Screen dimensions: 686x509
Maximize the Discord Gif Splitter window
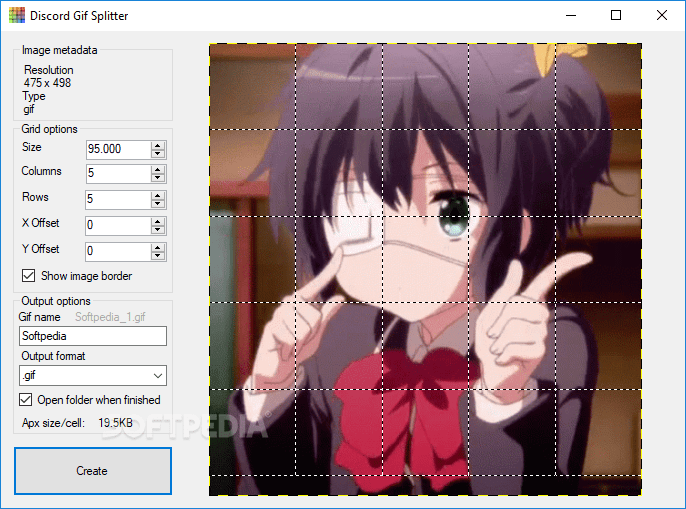point(616,15)
